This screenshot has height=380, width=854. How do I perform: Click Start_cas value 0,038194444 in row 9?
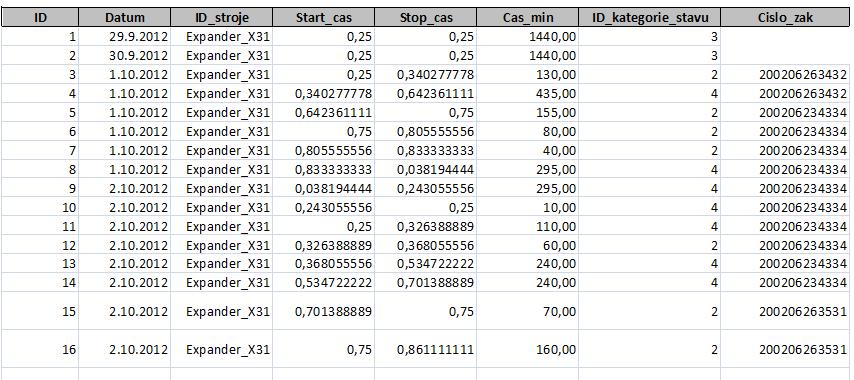(324, 188)
